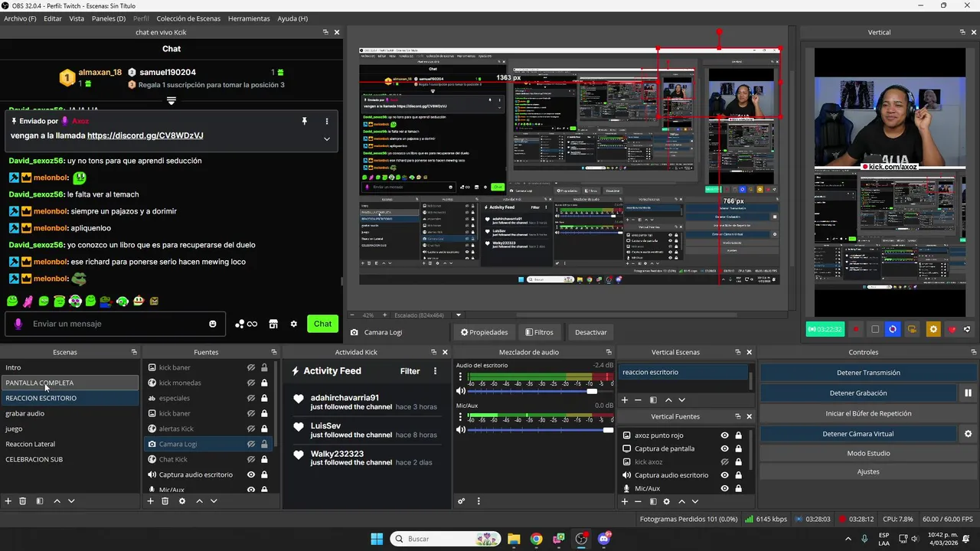This screenshot has height=551, width=980.
Task: Move the scene down in the Escenas toolbar
Action: point(71,501)
